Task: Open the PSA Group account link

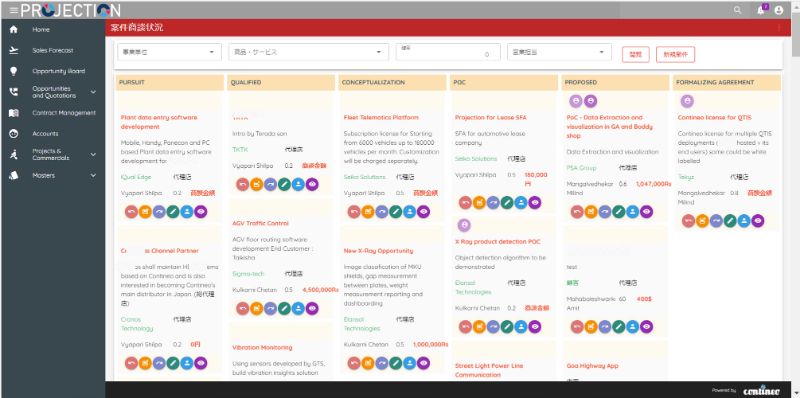Action: tap(581, 168)
